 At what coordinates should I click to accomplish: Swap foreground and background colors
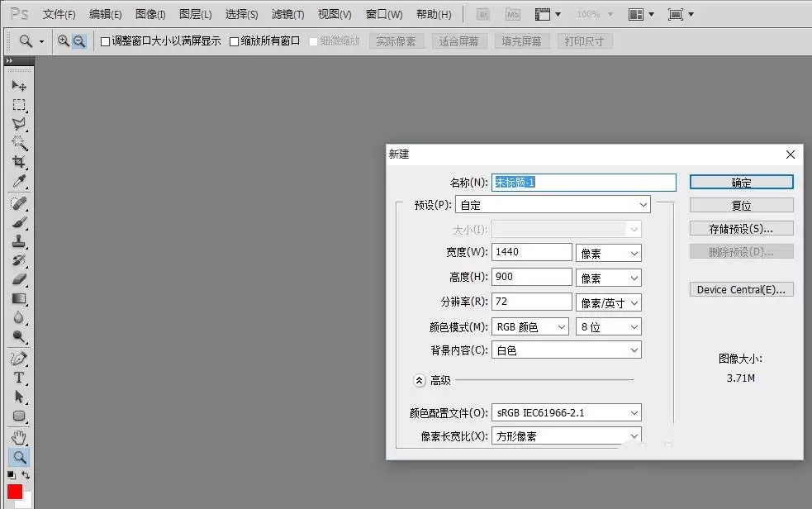pos(26,475)
